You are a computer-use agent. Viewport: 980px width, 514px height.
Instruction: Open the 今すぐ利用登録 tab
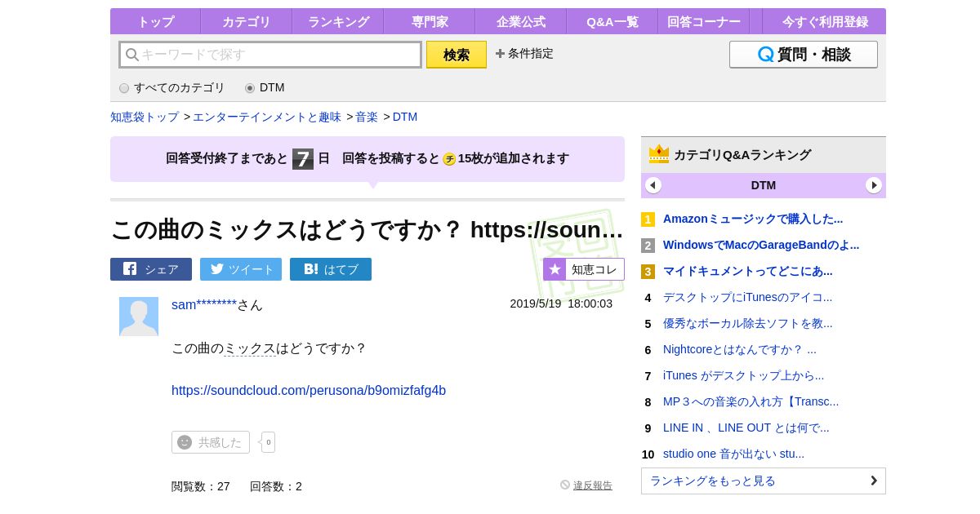click(x=825, y=21)
